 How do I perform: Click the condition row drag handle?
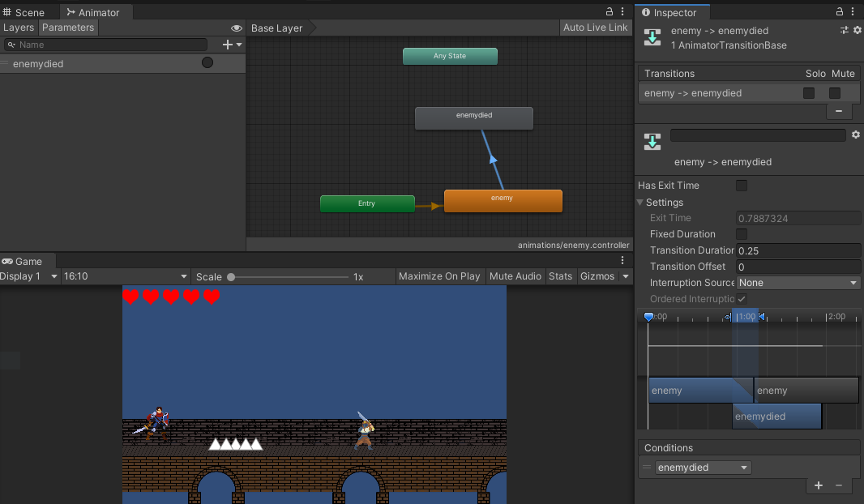pyautogui.click(x=647, y=467)
